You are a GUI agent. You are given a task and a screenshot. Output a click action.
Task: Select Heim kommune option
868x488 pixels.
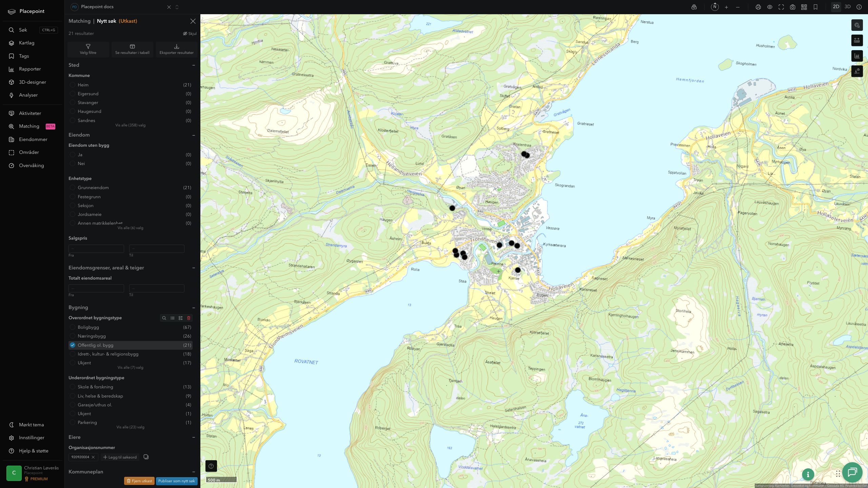click(x=130, y=85)
